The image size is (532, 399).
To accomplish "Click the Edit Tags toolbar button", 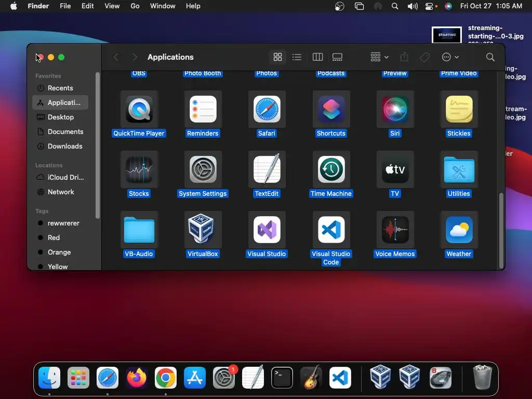I will click(425, 57).
